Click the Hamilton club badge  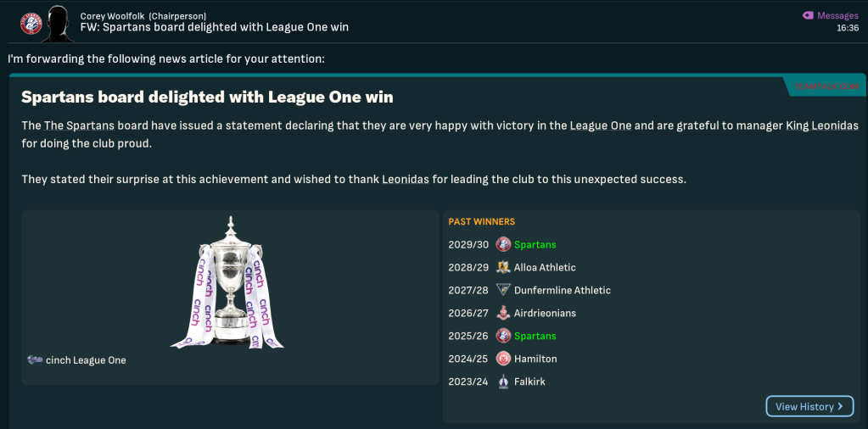pyautogui.click(x=503, y=359)
